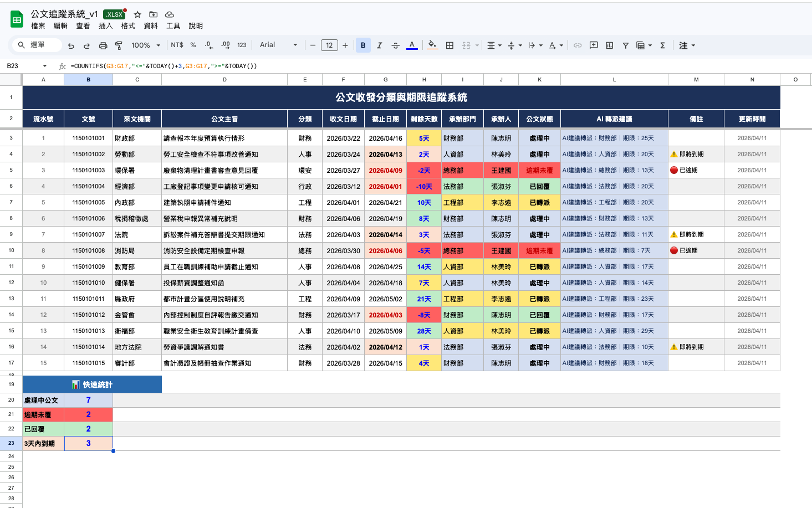Open the 說明 menu
The height and width of the screenshot is (508, 812).
coord(196,26)
